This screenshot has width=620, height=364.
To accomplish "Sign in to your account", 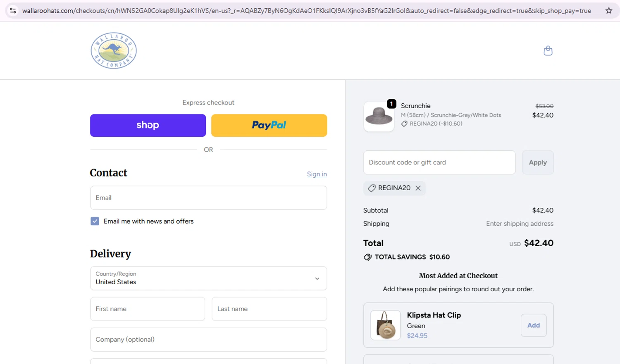I will (x=317, y=174).
